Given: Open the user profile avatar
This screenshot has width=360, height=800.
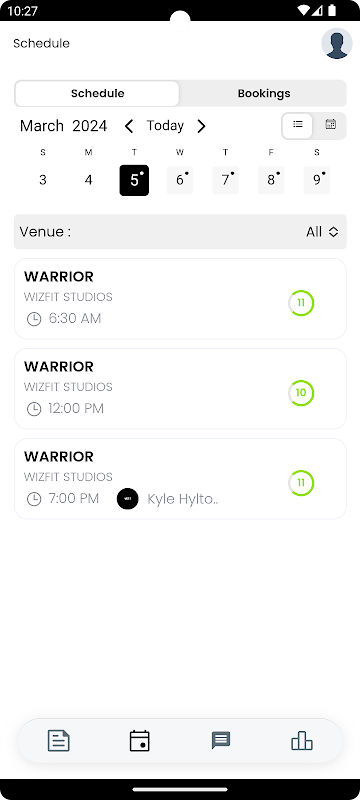Looking at the screenshot, I should point(337,43).
